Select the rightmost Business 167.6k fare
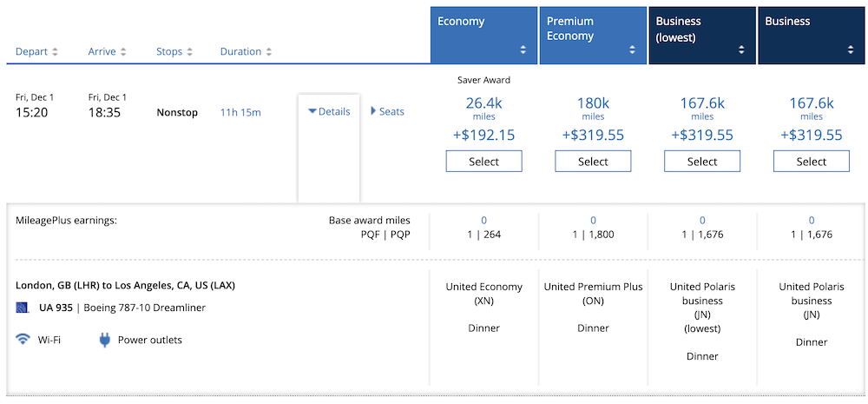The width and height of the screenshot is (868, 404). click(811, 162)
